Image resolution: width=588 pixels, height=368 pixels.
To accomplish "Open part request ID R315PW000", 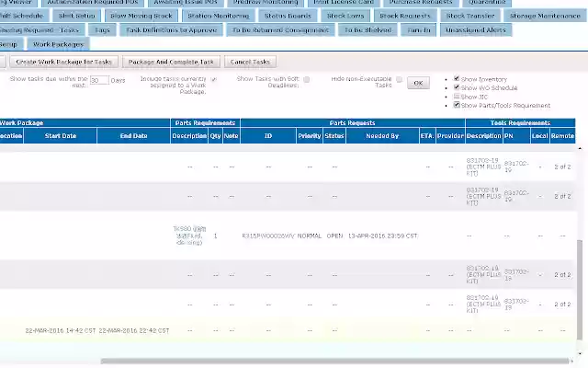I will pyautogui.click(x=268, y=236).
